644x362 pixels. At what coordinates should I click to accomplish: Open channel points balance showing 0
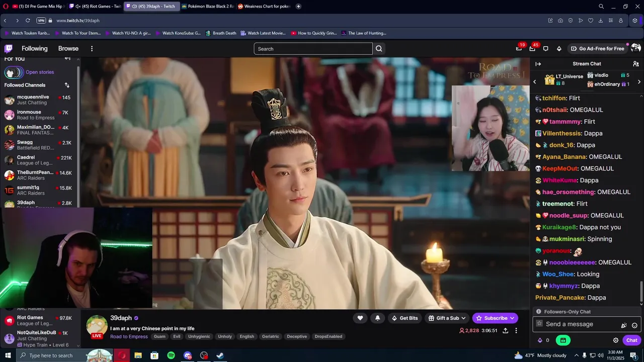pyautogui.click(x=543, y=340)
